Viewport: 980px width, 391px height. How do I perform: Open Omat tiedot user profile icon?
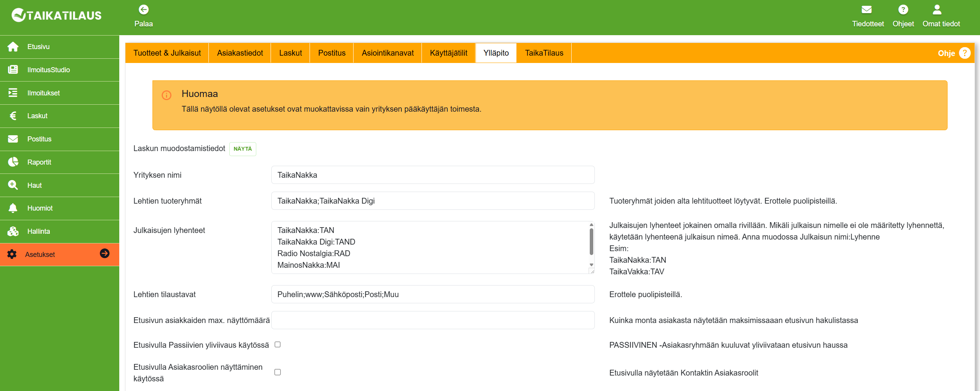click(x=937, y=10)
